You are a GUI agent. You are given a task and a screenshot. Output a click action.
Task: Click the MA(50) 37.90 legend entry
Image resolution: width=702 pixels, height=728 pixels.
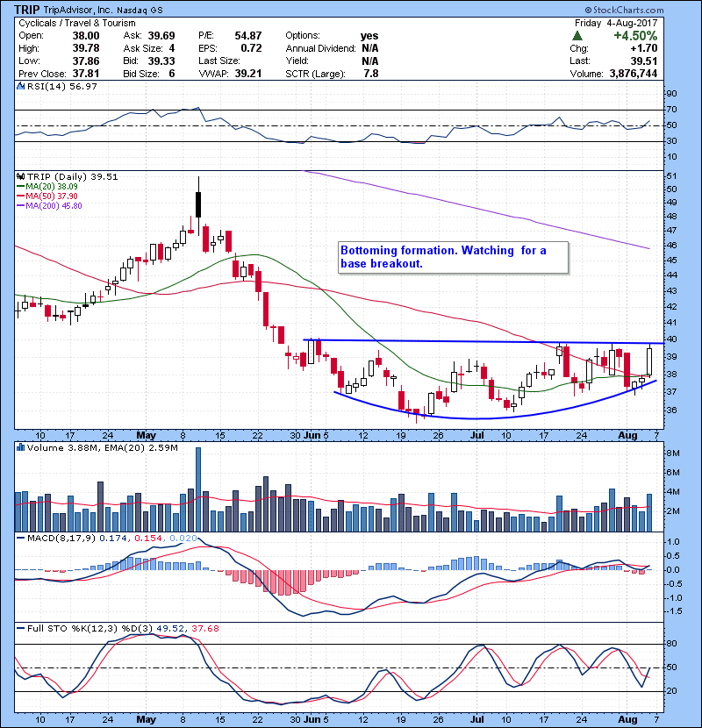coord(47,196)
